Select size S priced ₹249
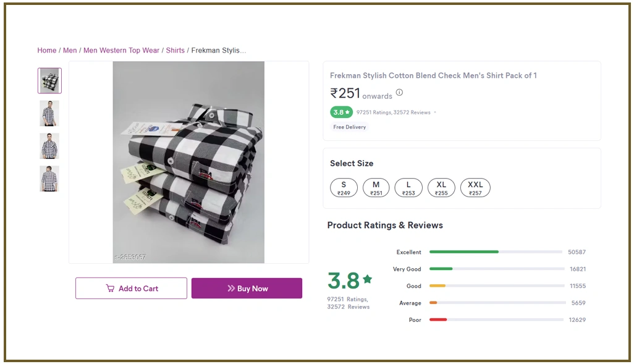Viewport: 634px width, 364px height. pos(344,188)
